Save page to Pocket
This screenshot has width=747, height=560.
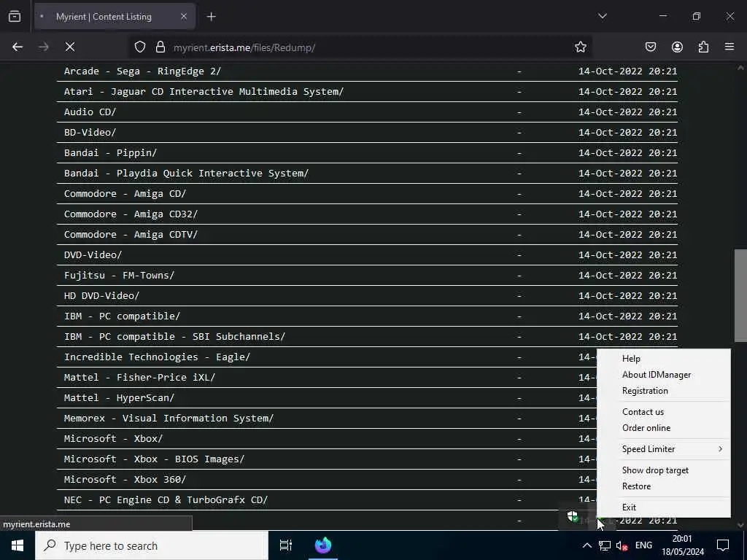[651, 47]
